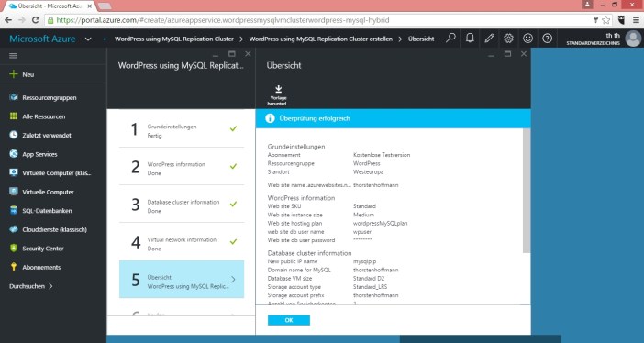Click the Abonnements key icon

coord(14,267)
